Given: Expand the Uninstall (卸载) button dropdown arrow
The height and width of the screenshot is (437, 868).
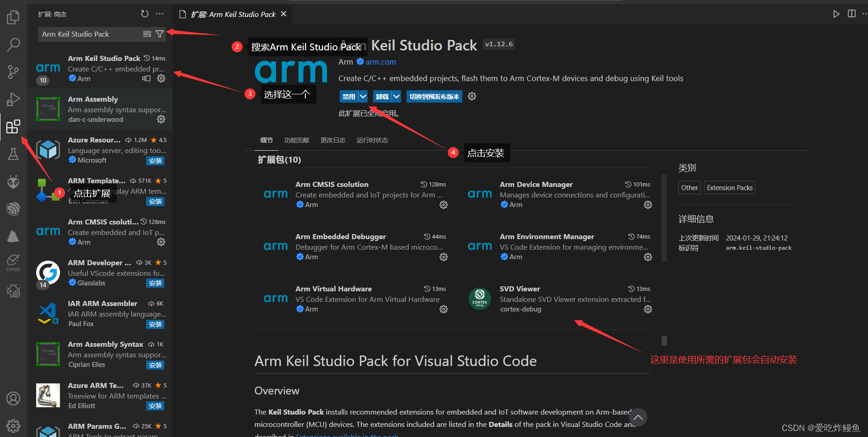Looking at the screenshot, I should (x=396, y=96).
